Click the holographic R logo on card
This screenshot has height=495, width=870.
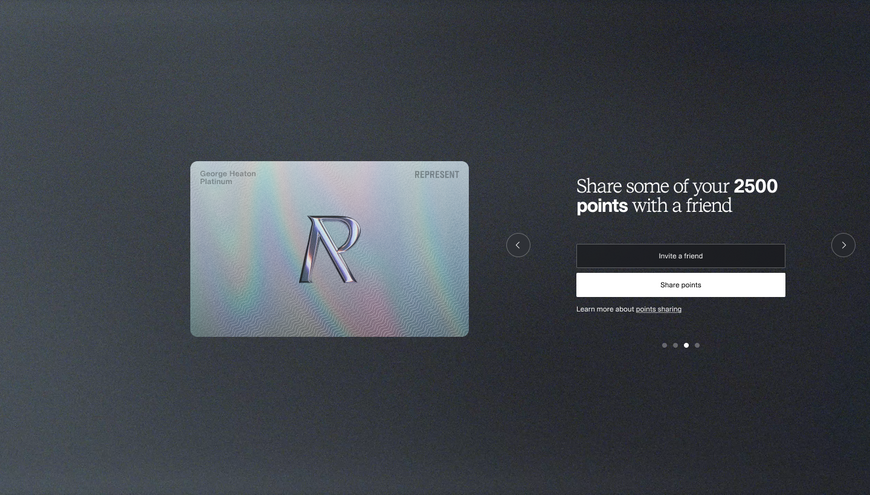(330, 249)
